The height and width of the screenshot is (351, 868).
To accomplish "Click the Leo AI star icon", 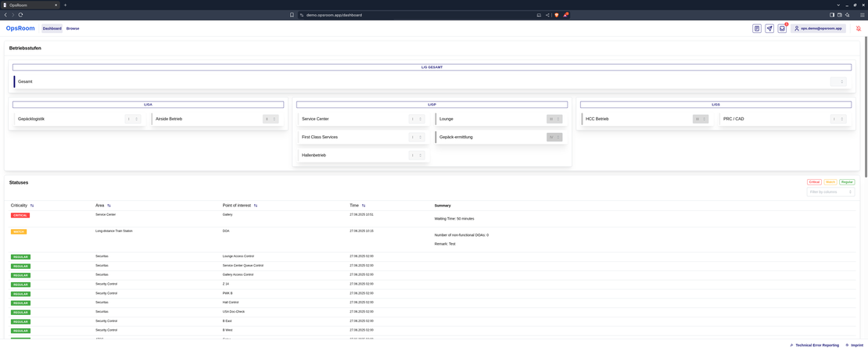I will point(847,15).
